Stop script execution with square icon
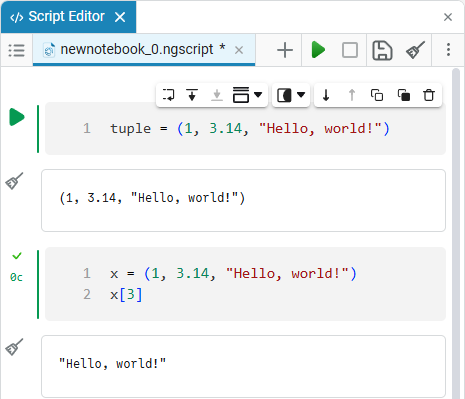Screen dimensions: 465x399 (350, 50)
